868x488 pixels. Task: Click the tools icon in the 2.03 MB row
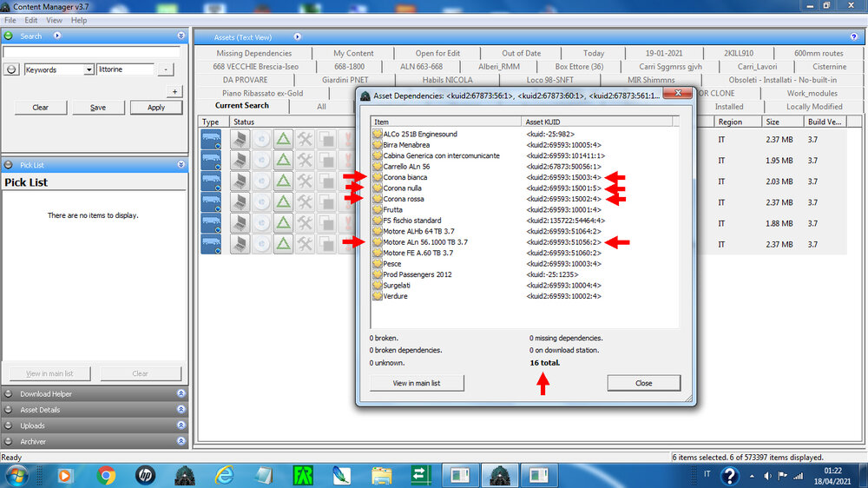(305, 181)
